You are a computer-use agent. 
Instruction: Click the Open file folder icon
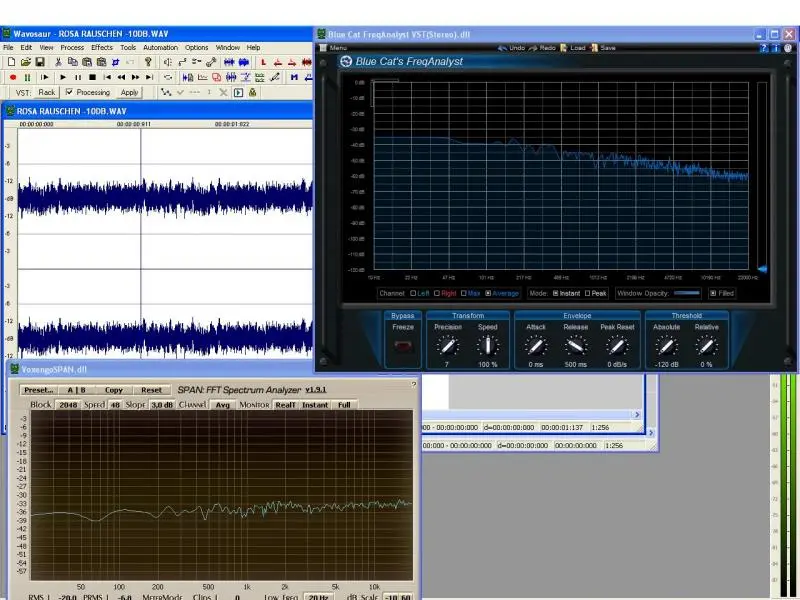tap(25, 62)
